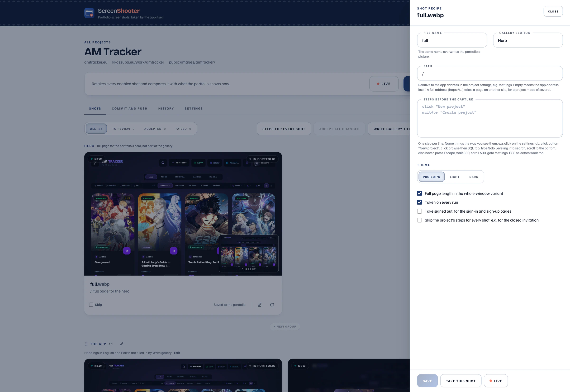Open the History tab
The image size is (570, 392).
166,109
